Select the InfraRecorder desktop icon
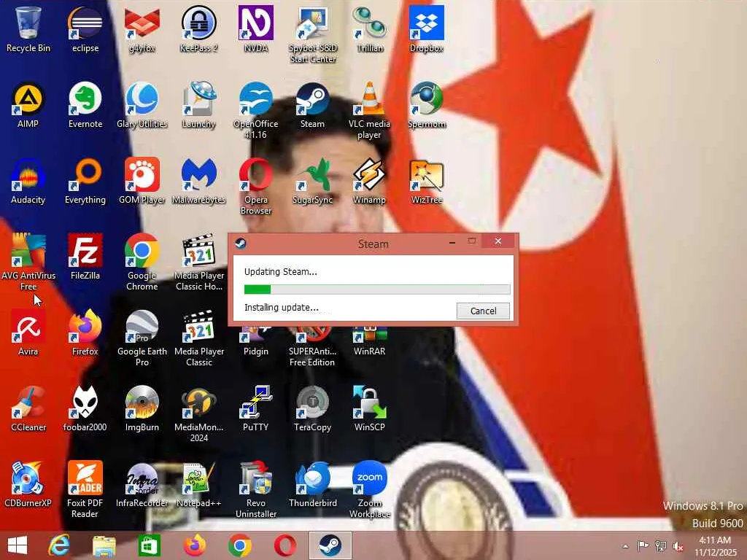 (x=142, y=484)
